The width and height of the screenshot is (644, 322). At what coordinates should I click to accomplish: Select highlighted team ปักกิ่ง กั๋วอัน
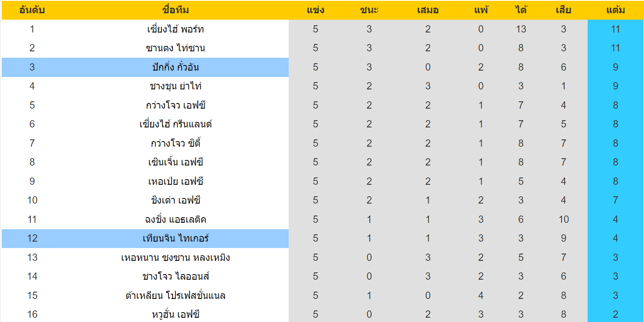click(x=176, y=67)
